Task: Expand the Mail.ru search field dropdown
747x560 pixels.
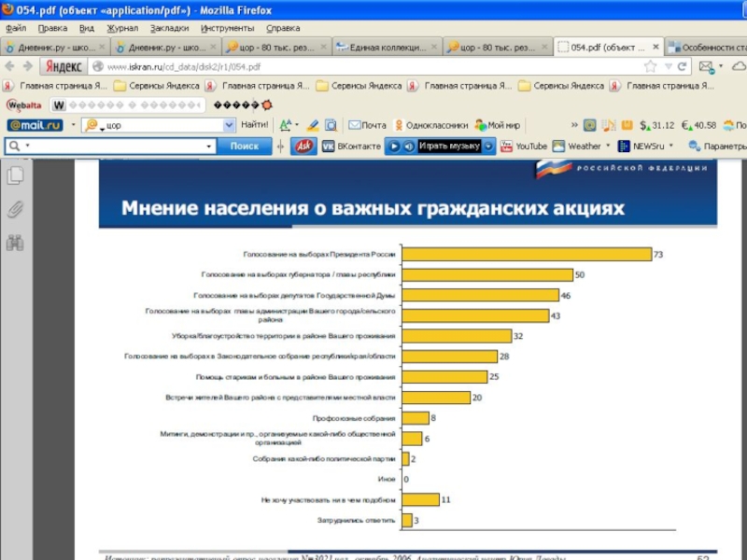Action: pyautogui.click(x=230, y=125)
